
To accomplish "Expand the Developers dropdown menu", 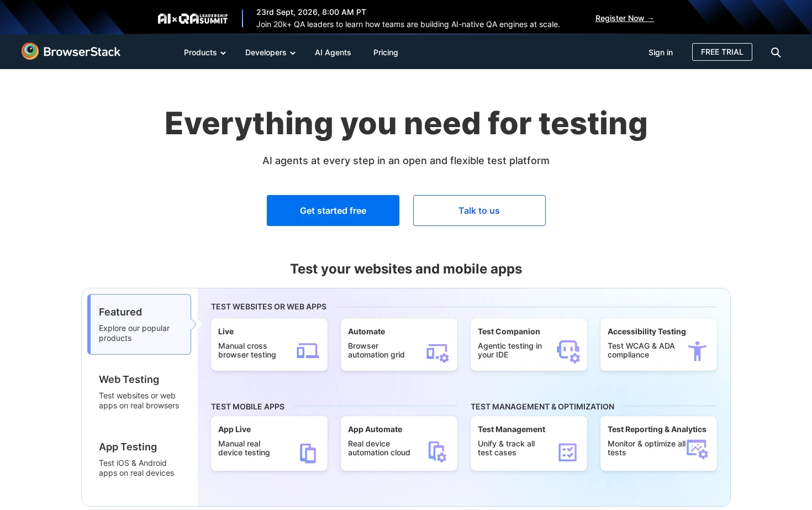I will 270,52.
